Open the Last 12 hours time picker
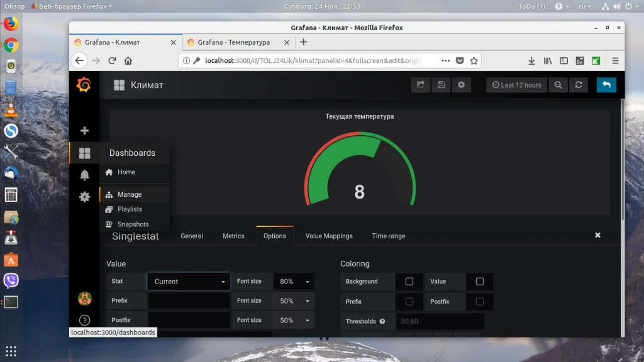 click(x=517, y=85)
